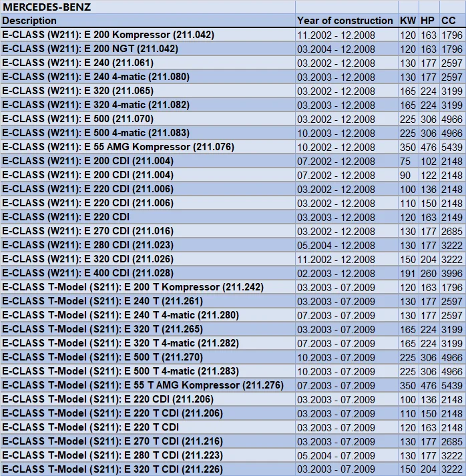Select E-CLASS (W211): E 500 (211.070)
The width and height of the screenshot is (466, 476).
coord(148,119)
